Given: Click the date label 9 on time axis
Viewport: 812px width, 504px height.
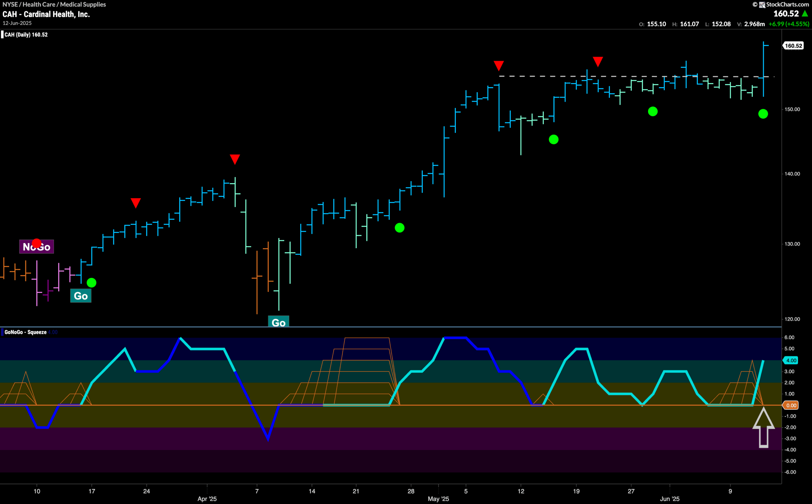Looking at the screenshot, I should click(x=730, y=491).
